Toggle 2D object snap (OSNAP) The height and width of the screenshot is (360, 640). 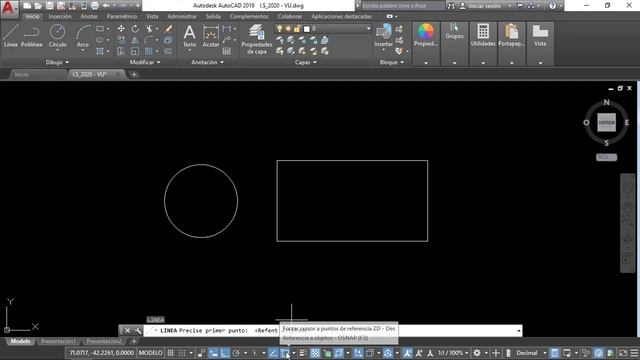(x=284, y=353)
